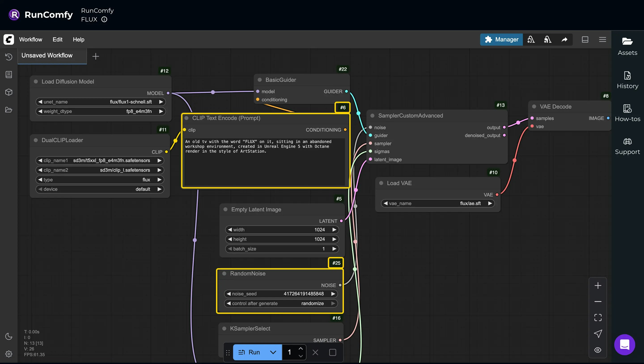644x364 pixels.
Task: Click the share arrow icon
Action: pyautogui.click(x=564, y=39)
